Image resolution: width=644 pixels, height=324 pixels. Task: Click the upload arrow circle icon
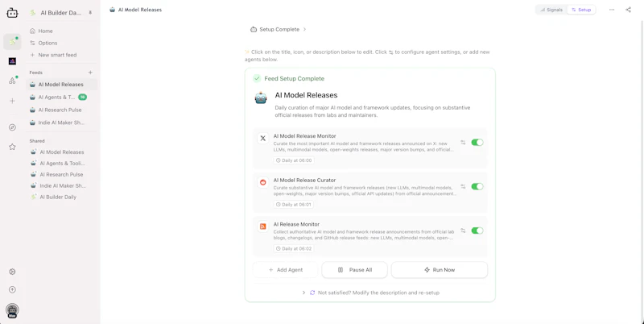tap(12, 289)
